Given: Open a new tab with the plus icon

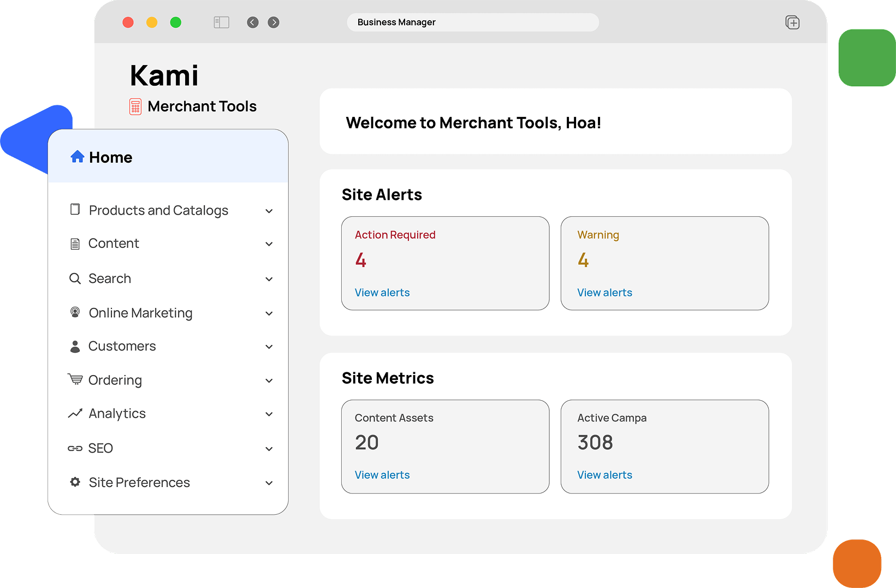Looking at the screenshot, I should pos(792,22).
